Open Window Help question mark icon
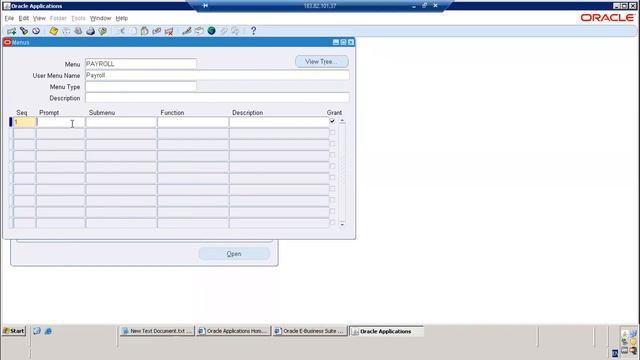 point(253,31)
